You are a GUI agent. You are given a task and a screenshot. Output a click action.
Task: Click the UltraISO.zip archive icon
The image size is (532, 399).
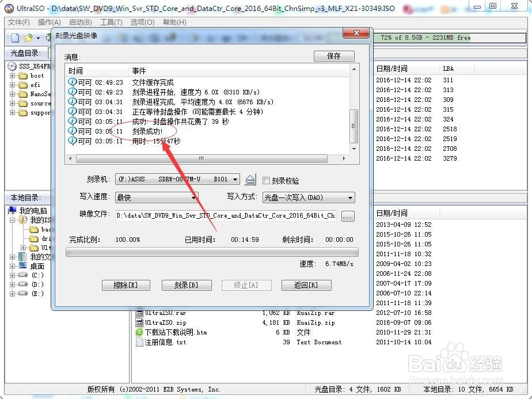tap(139, 322)
